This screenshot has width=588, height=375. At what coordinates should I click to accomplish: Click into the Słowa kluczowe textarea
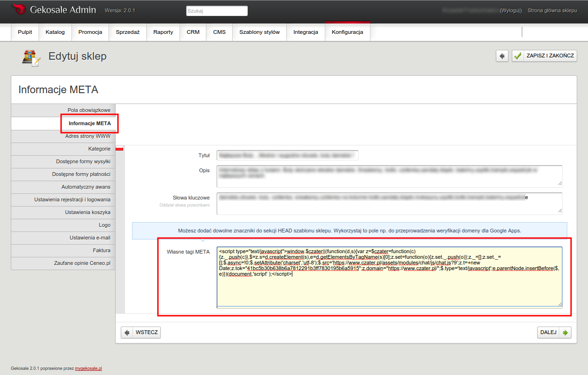[x=390, y=203]
